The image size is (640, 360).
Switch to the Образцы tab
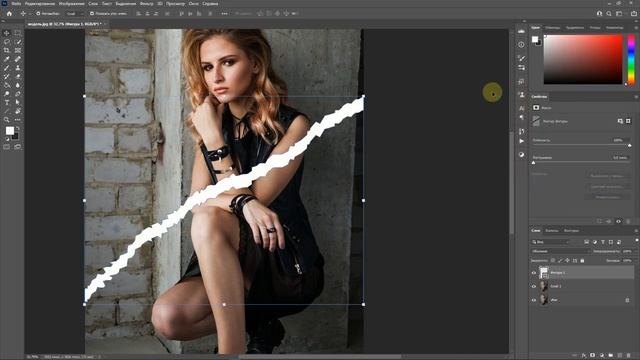(553, 28)
